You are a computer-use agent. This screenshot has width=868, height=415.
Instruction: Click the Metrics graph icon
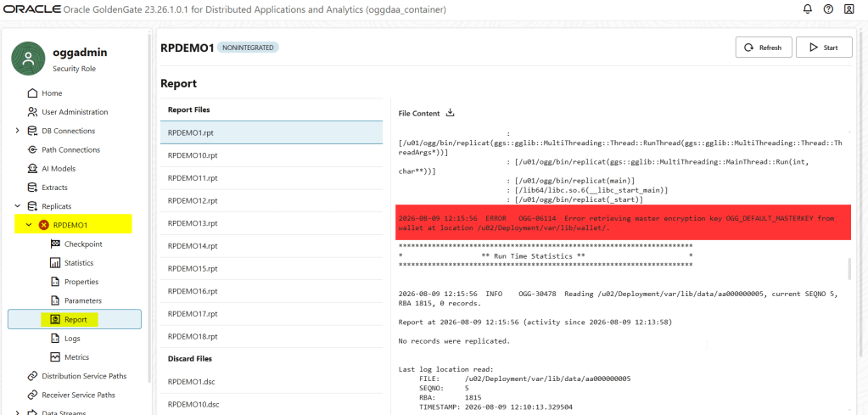(x=55, y=357)
